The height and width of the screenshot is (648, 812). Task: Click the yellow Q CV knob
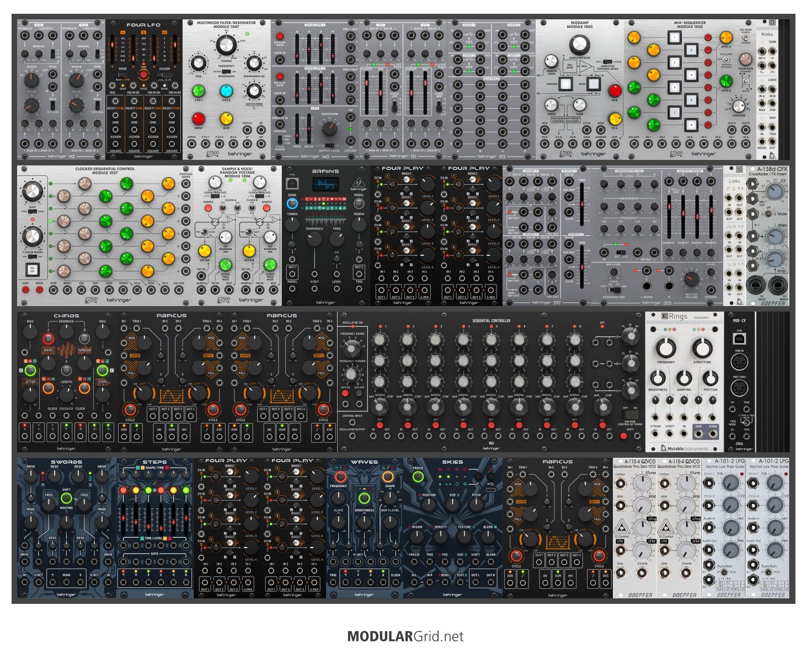click(226, 118)
